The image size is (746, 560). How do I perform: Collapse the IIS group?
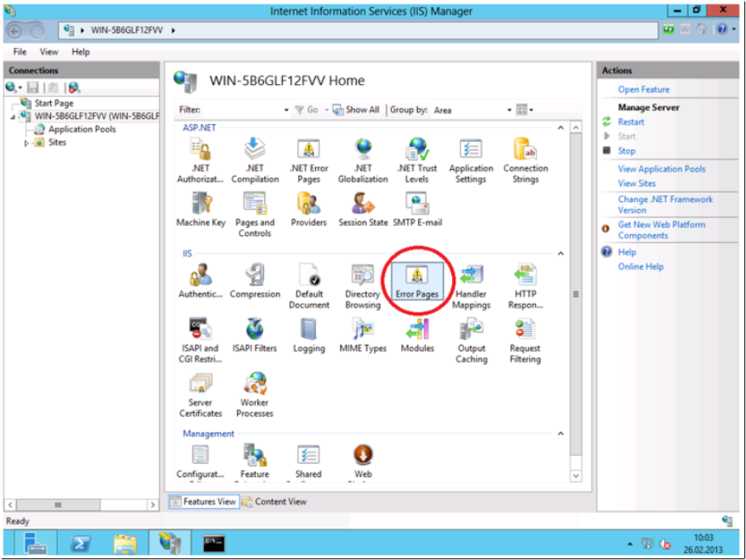561,253
